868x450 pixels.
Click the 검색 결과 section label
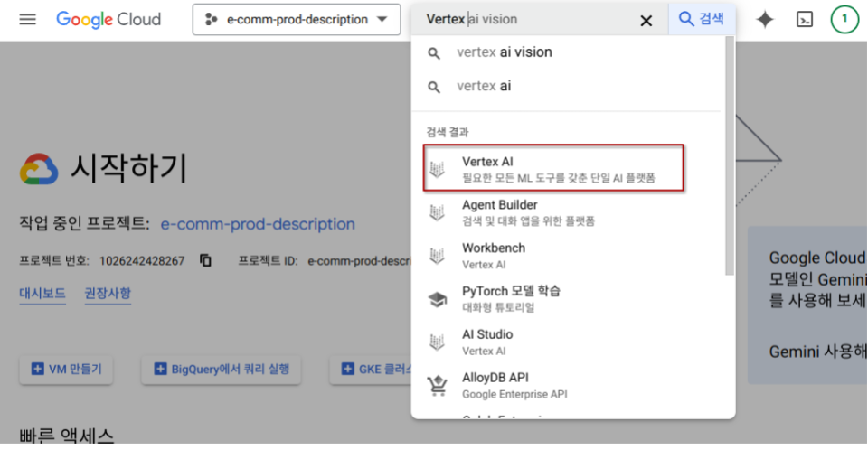[448, 132]
